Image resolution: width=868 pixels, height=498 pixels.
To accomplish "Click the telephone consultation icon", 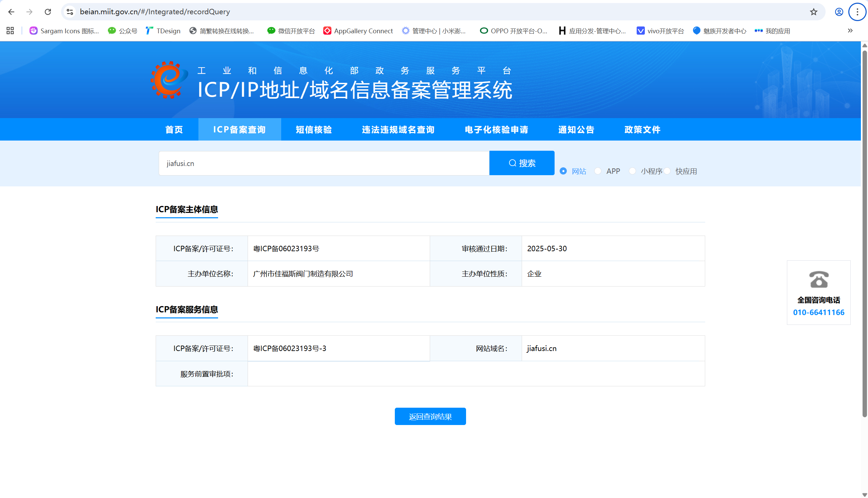I will 818,280.
